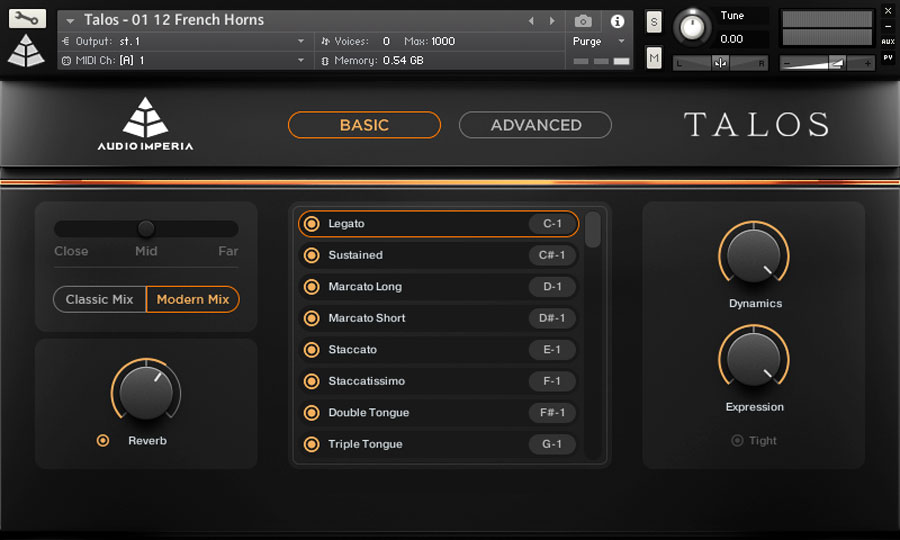The width and height of the screenshot is (900, 540).
Task: Click the Reverb knob
Action: (146, 392)
